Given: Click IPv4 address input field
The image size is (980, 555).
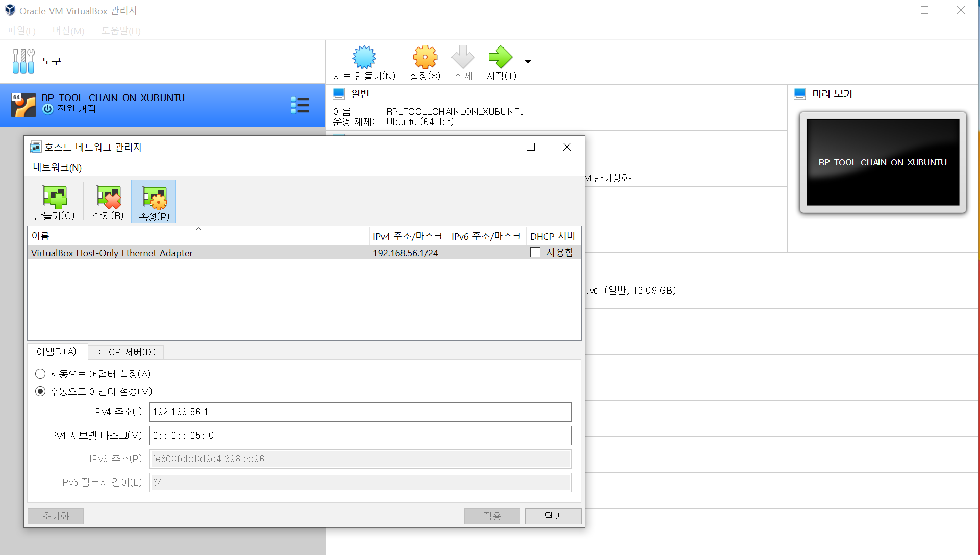Looking at the screenshot, I should tap(361, 412).
